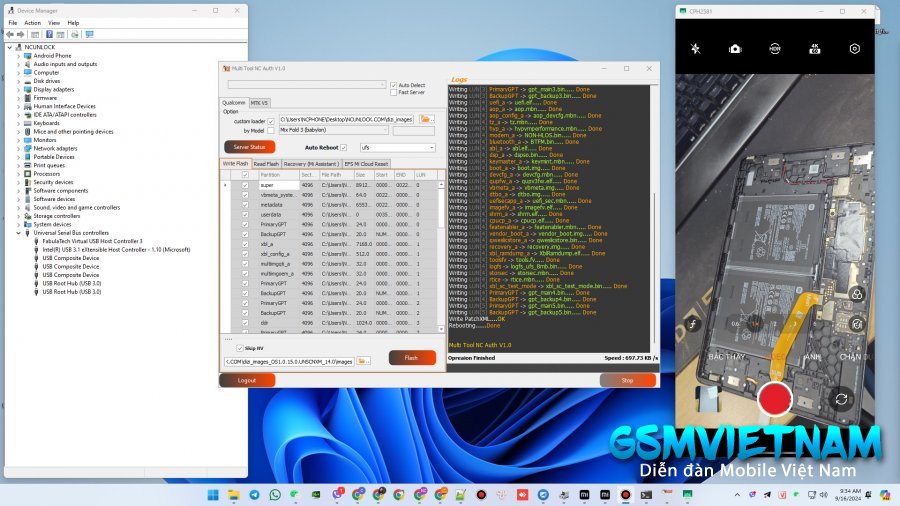This screenshot has width=900, height=506.
Task: Tap the flash-off icon in the camera
Action: [x=695, y=49]
